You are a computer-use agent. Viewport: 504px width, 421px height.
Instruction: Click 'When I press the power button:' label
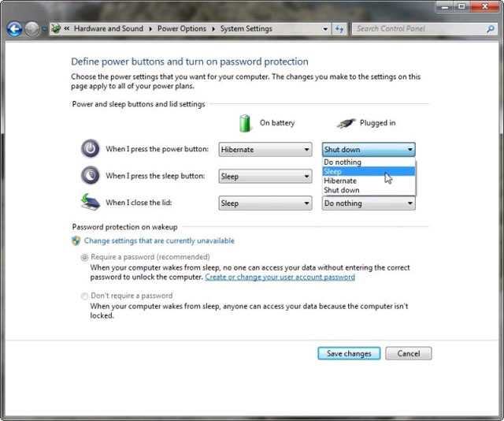pos(157,149)
